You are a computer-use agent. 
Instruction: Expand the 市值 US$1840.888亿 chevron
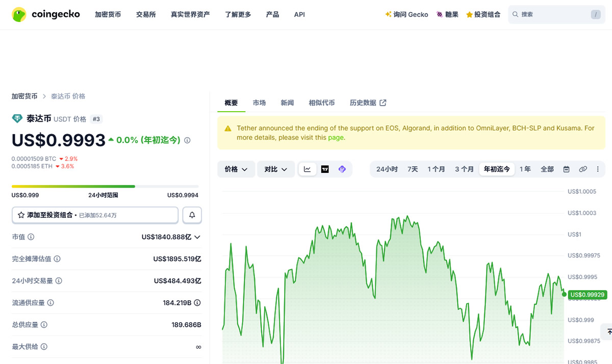(x=197, y=237)
